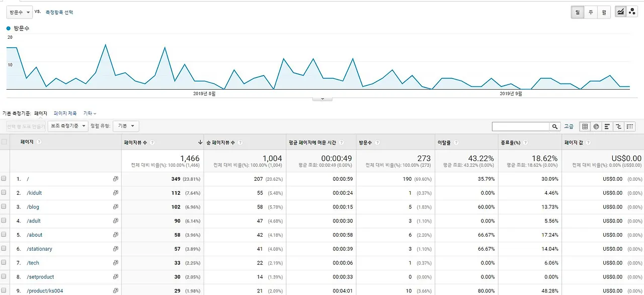Select the pie chart percentage view icon
Image resolution: width=644 pixels, height=295 pixels.
(x=596, y=126)
